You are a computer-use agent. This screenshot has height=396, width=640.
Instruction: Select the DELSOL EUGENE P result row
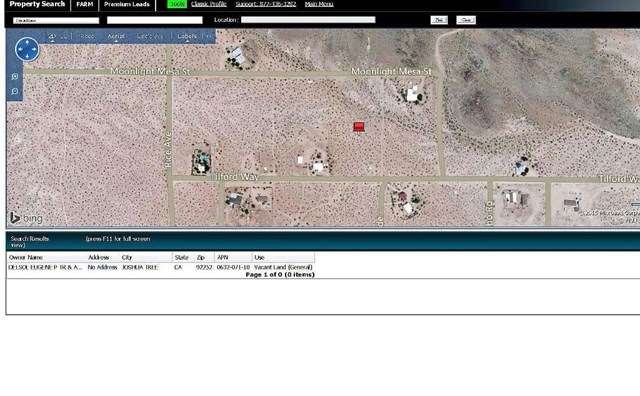pyautogui.click(x=161, y=267)
